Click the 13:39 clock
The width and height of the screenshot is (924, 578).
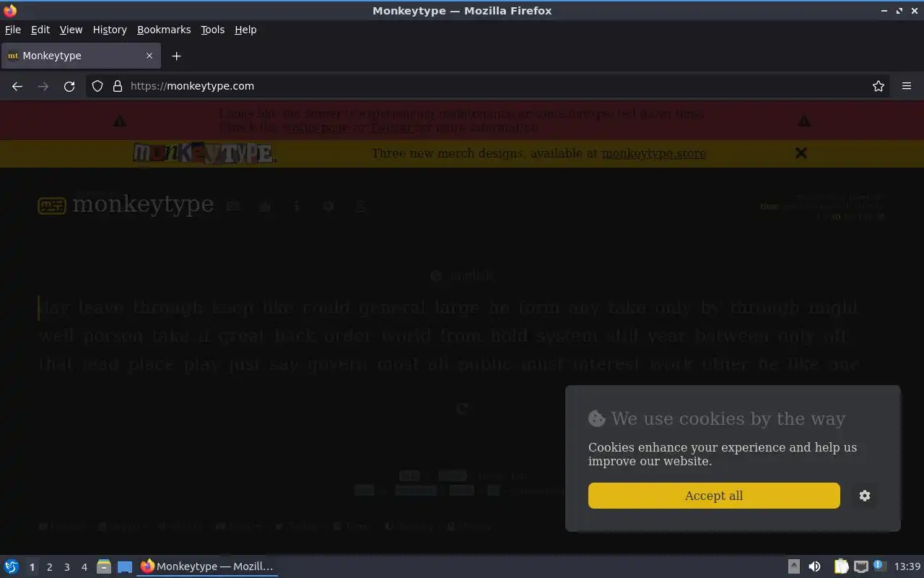coord(907,566)
